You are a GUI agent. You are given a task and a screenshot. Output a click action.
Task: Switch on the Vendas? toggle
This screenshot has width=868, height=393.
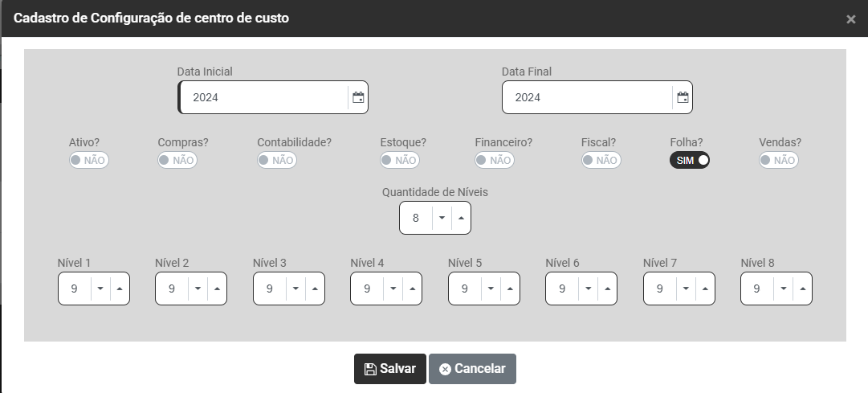(x=779, y=160)
